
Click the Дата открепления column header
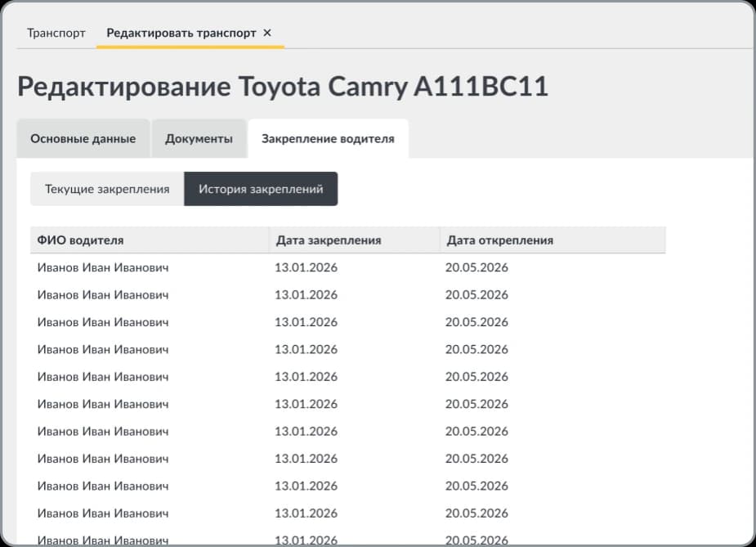(x=552, y=240)
